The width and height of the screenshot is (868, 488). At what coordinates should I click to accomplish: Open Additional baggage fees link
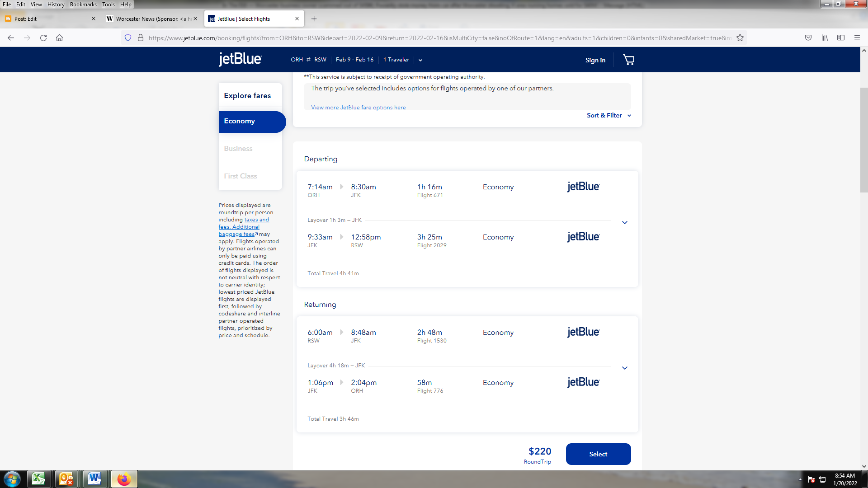click(x=238, y=230)
